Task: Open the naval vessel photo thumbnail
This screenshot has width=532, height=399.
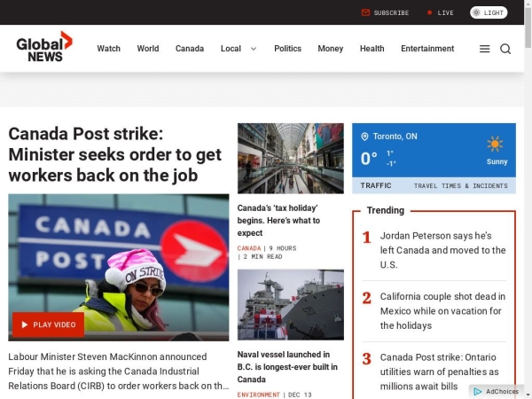Action: [x=291, y=305]
